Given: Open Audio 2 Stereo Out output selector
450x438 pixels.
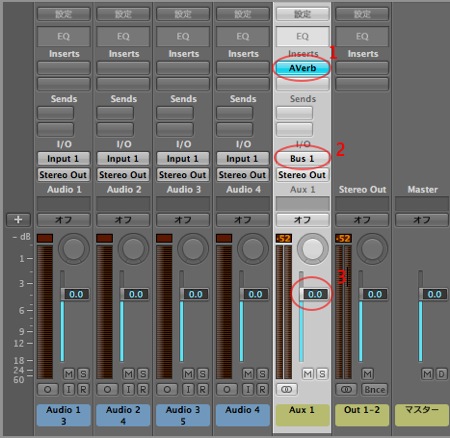Looking at the screenshot, I should [123, 175].
